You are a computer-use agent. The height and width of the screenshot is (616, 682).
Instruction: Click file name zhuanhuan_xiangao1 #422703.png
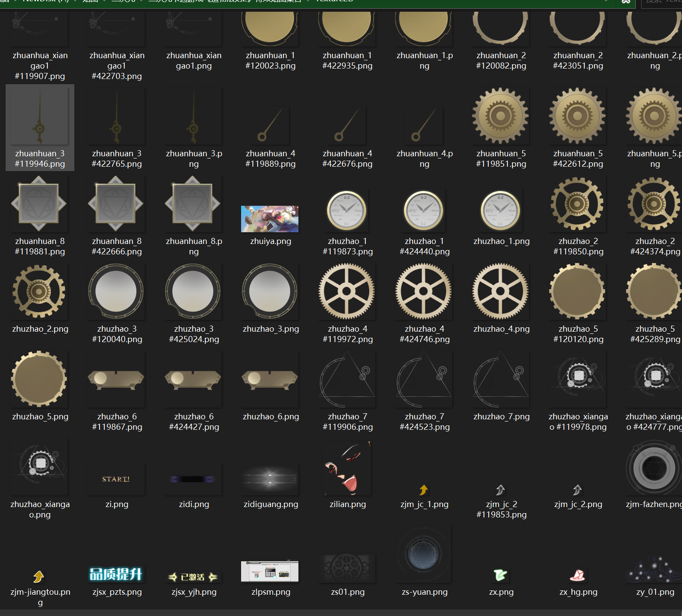(117, 66)
